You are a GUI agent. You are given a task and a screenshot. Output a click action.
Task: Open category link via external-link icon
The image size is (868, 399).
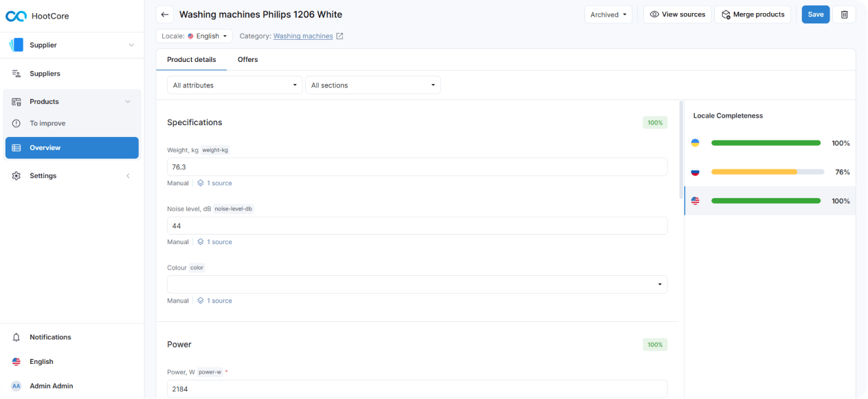pos(340,36)
